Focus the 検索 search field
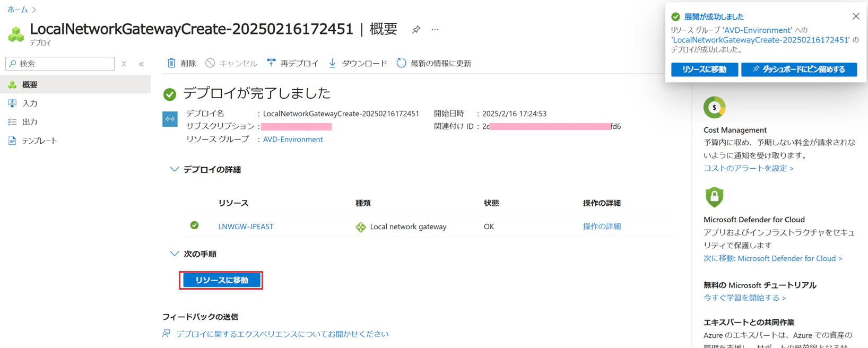The width and height of the screenshot is (868, 348). click(60, 64)
